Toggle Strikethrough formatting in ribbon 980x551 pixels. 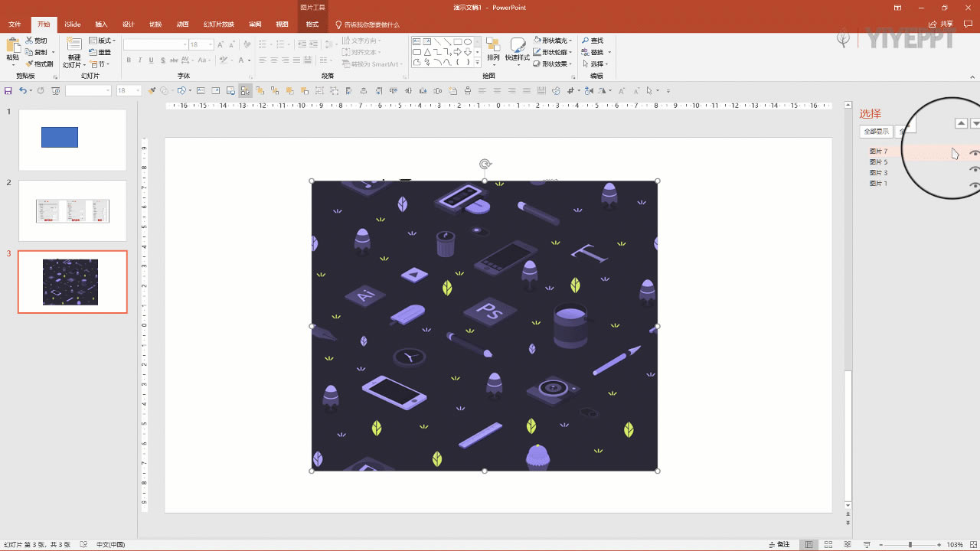point(175,60)
